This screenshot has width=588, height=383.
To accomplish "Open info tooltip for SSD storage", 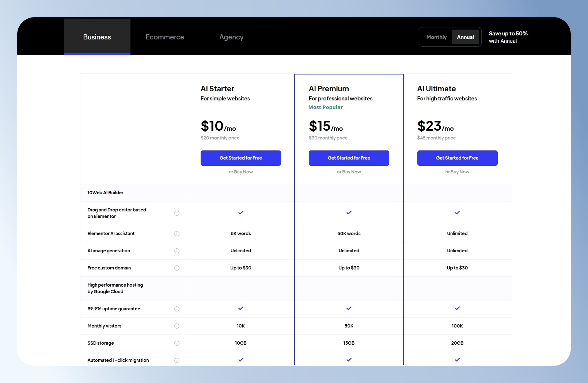I will point(177,343).
